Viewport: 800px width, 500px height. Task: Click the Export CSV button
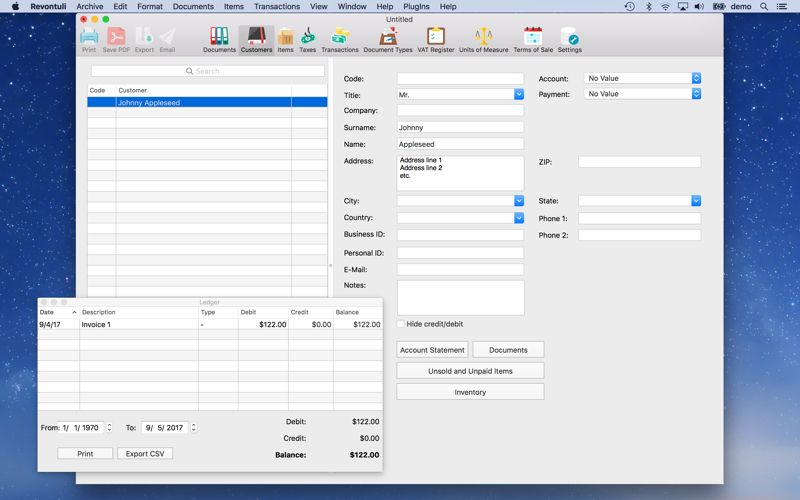[145, 454]
